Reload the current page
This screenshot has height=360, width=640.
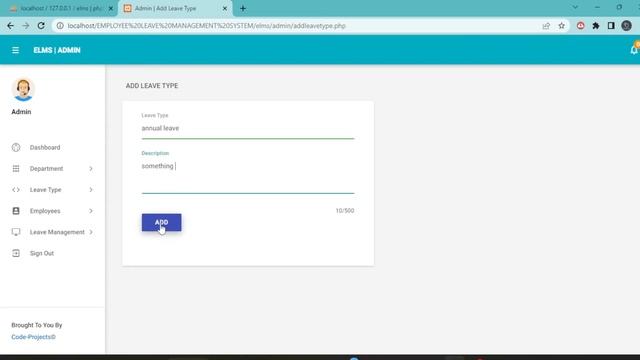pos(41,26)
